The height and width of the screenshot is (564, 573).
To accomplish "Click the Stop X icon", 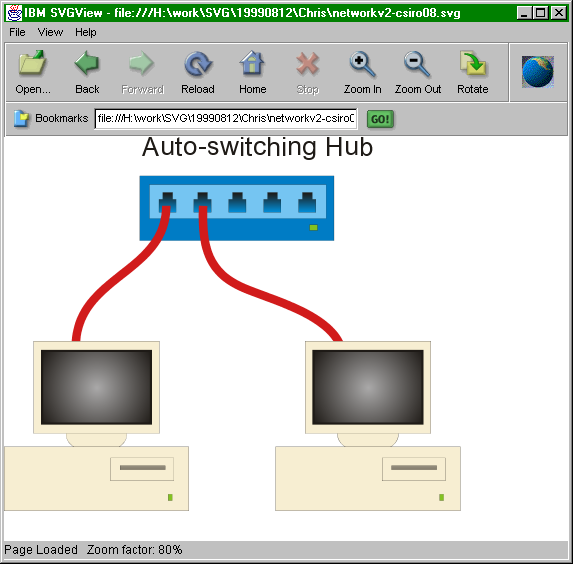I will (307, 63).
